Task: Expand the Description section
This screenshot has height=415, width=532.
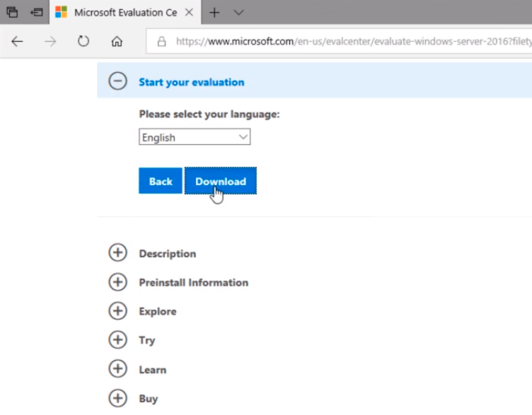Action: pyautogui.click(x=117, y=252)
